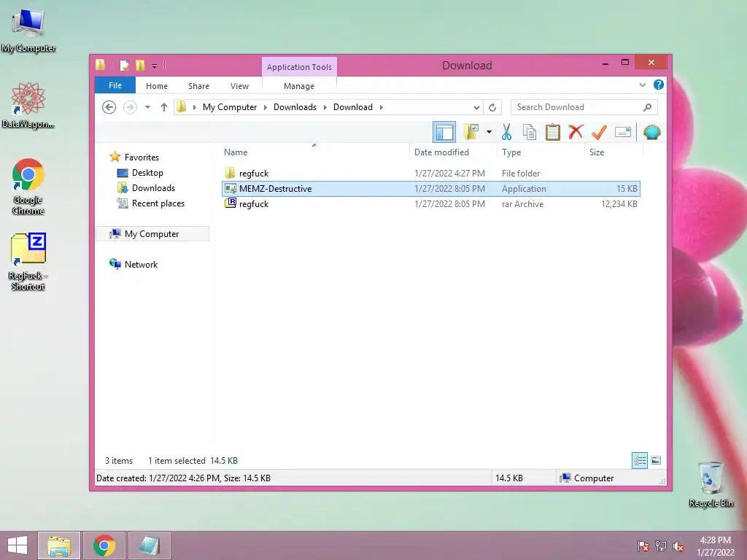Click the folder options toolbar icon
Image resolution: width=747 pixels, height=560 pixels.
pyautogui.click(x=471, y=132)
